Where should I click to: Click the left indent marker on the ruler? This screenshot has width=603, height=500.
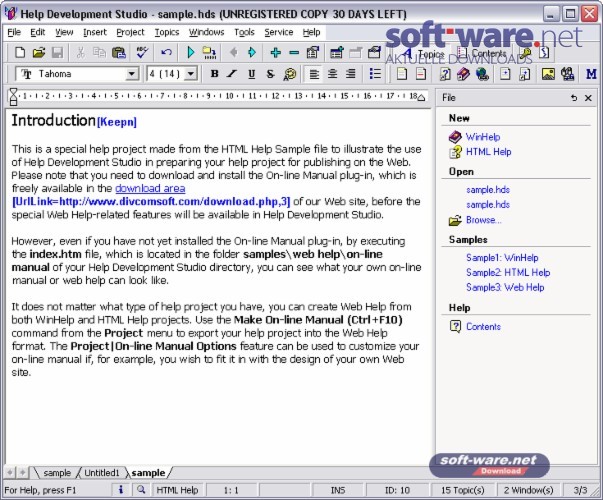[13, 97]
